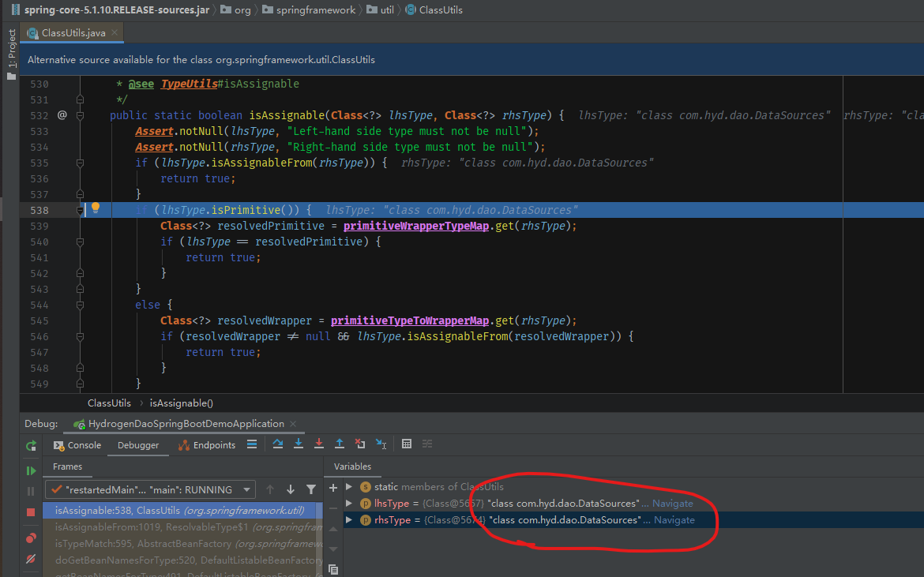
Task: Step over the current line
Action: tap(278, 444)
